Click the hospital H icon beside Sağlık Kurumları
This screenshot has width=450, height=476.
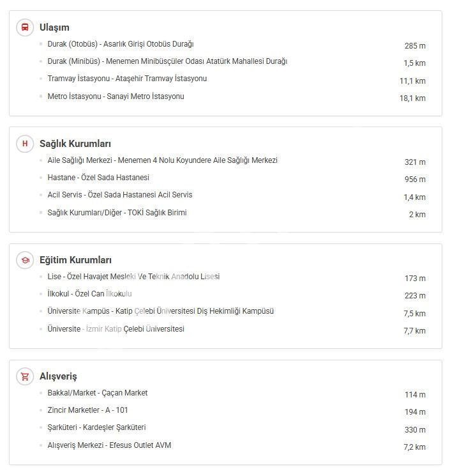coord(25,144)
